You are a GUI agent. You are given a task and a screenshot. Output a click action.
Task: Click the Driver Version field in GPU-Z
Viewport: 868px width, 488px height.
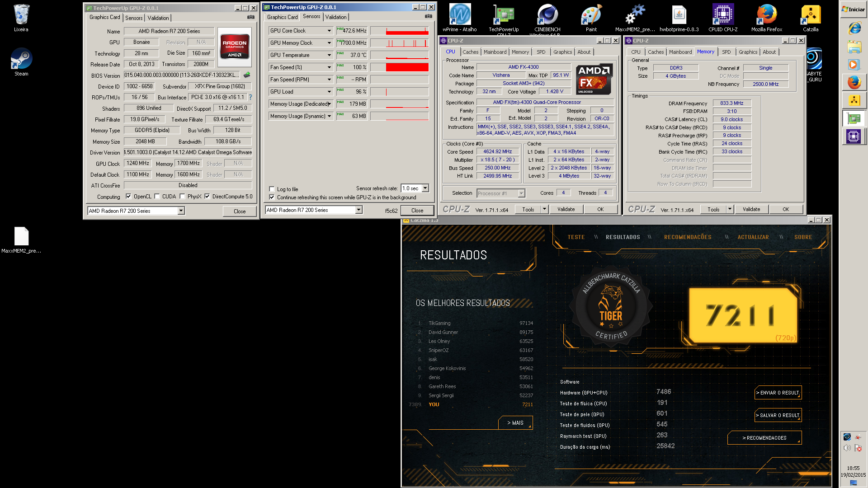[x=188, y=152]
